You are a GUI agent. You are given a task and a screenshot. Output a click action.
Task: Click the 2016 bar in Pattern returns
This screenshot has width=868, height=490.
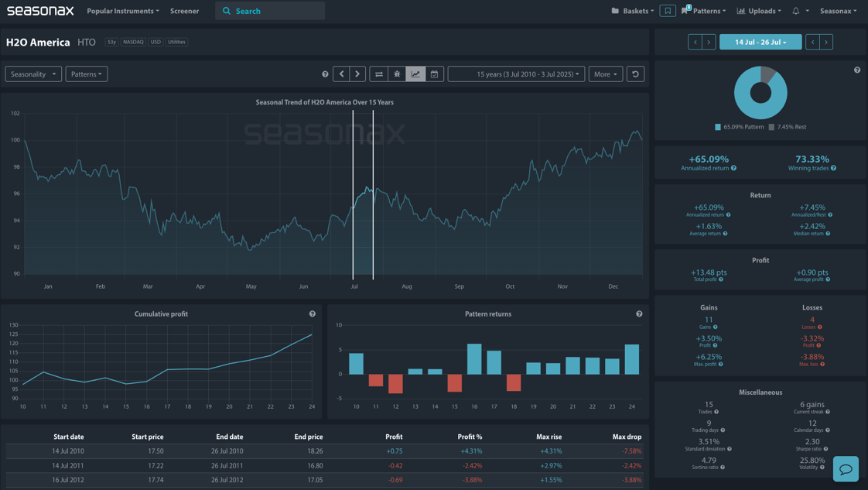coord(474,359)
